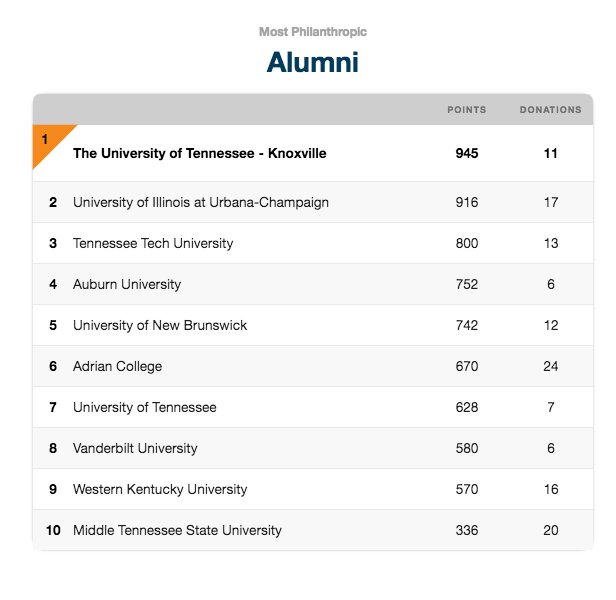Open The University of Tennessee - Knoxville row
Image resolution: width=616 pixels, height=600 pixels.
[x=313, y=153]
